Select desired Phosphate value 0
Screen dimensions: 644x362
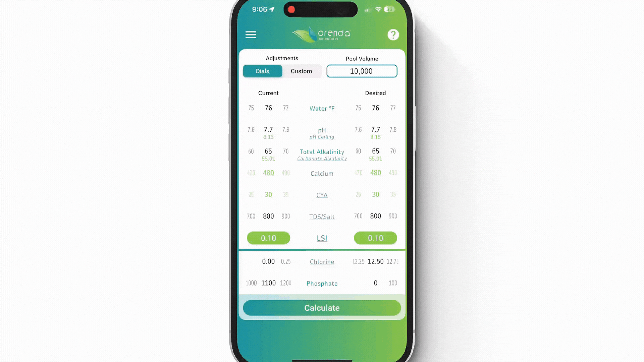click(375, 283)
